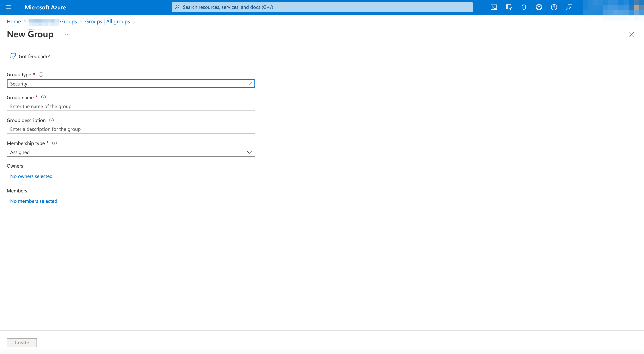This screenshot has height=354, width=644.
Task: Open the Azure Cloud Shell terminal
Action: (494, 7)
